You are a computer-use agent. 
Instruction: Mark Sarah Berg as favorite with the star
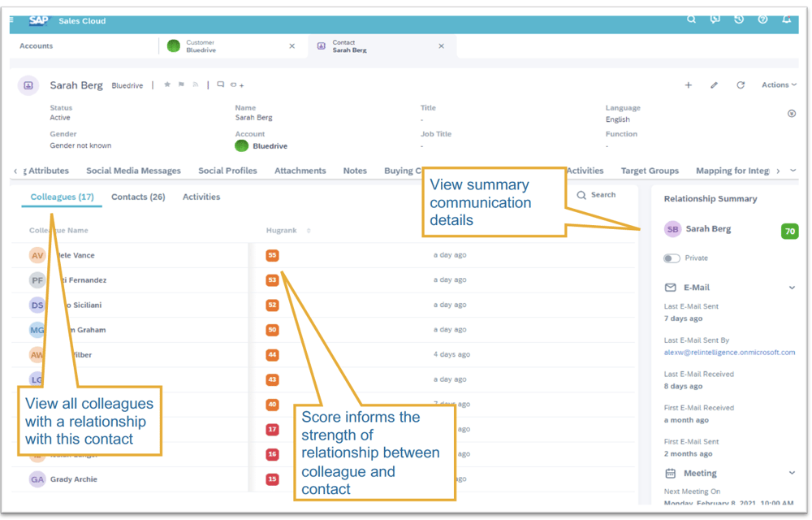[x=167, y=84]
